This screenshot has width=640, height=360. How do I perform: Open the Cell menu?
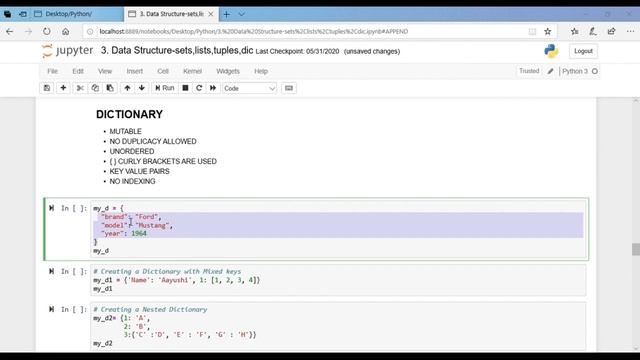[x=163, y=71]
